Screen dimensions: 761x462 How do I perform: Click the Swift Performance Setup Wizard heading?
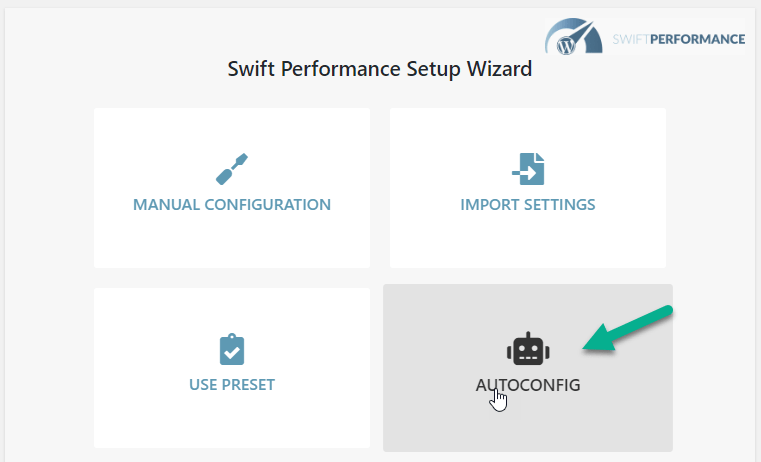(380, 69)
